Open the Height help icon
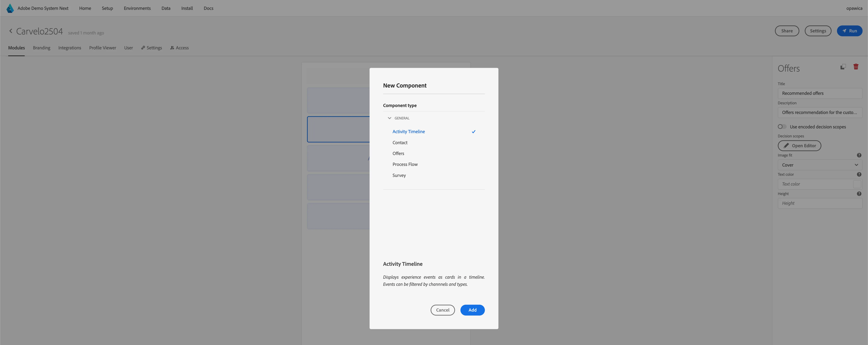 pyautogui.click(x=859, y=194)
